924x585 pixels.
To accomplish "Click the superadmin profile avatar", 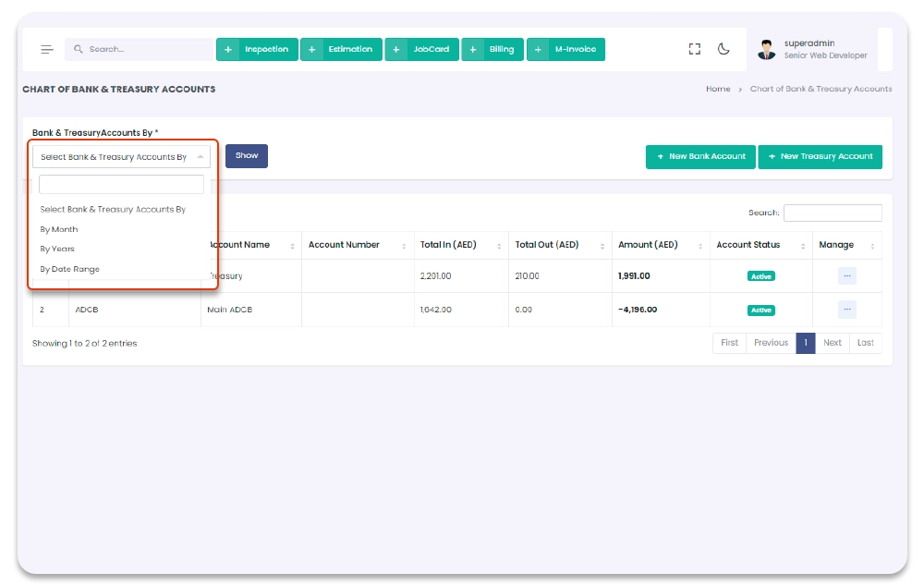I will tap(766, 50).
